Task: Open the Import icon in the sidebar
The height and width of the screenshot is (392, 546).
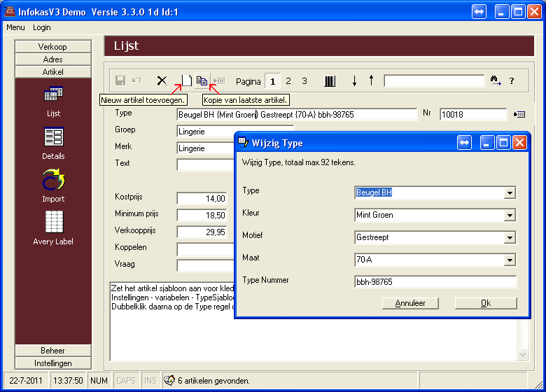Action: 53,185
